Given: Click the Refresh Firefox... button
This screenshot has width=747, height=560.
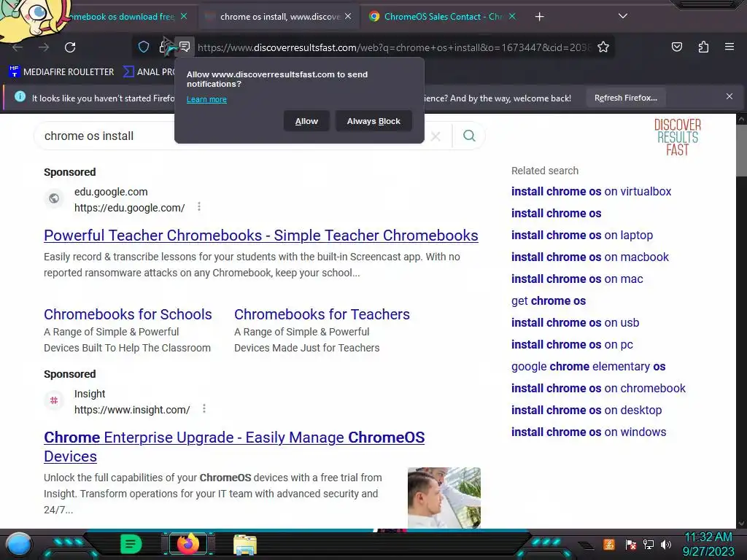Looking at the screenshot, I should pos(625,98).
